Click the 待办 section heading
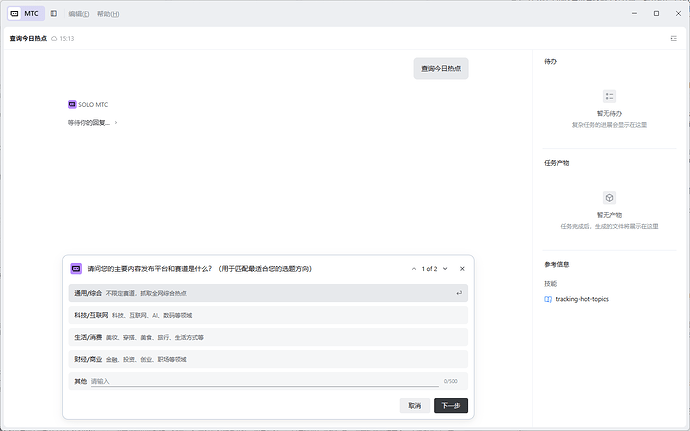This screenshot has width=690, height=431. pos(551,62)
